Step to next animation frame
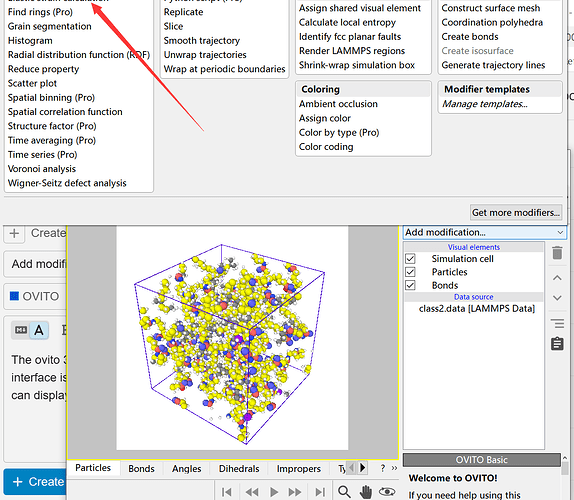This screenshot has width=574, height=500. click(x=295, y=492)
